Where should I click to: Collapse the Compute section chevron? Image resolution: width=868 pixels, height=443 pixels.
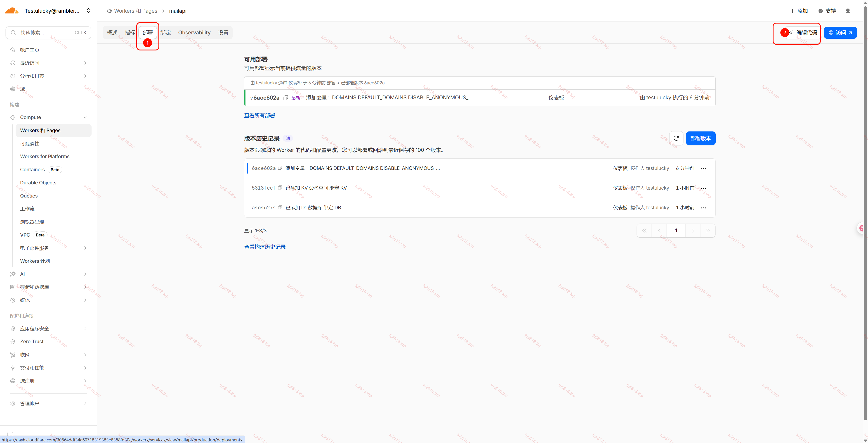[x=85, y=117]
